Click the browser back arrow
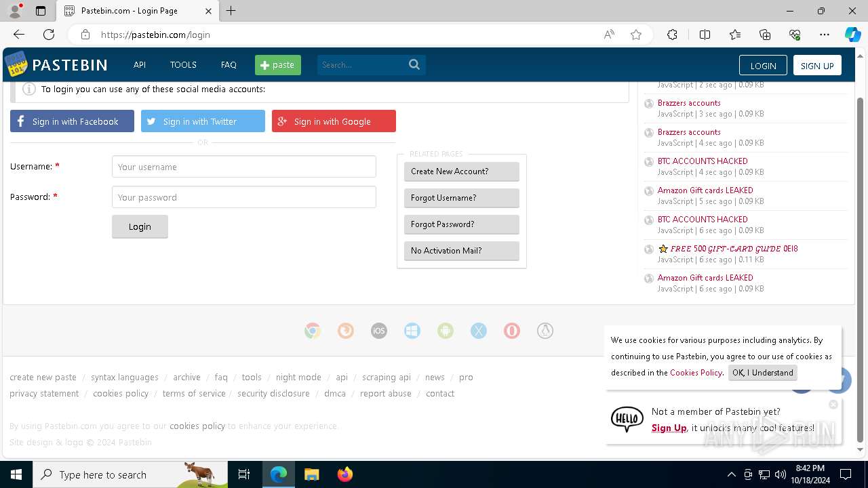The height and width of the screenshot is (488, 868). (x=19, y=35)
